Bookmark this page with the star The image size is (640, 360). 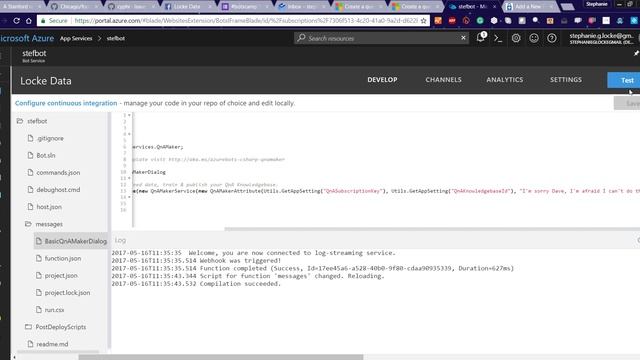coord(423,20)
